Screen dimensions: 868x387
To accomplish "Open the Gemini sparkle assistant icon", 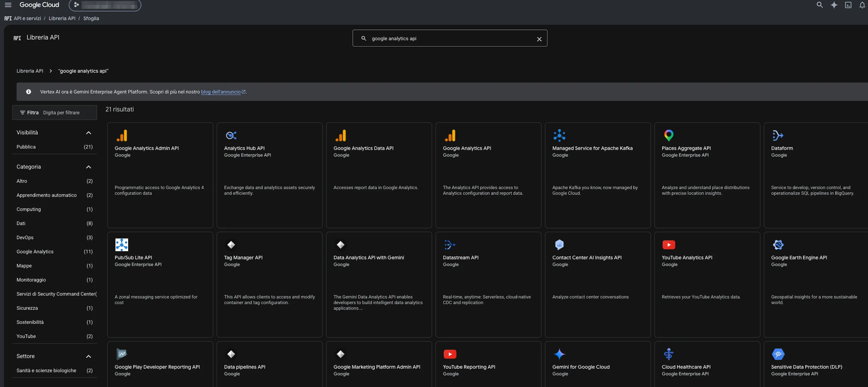I will tap(834, 5).
